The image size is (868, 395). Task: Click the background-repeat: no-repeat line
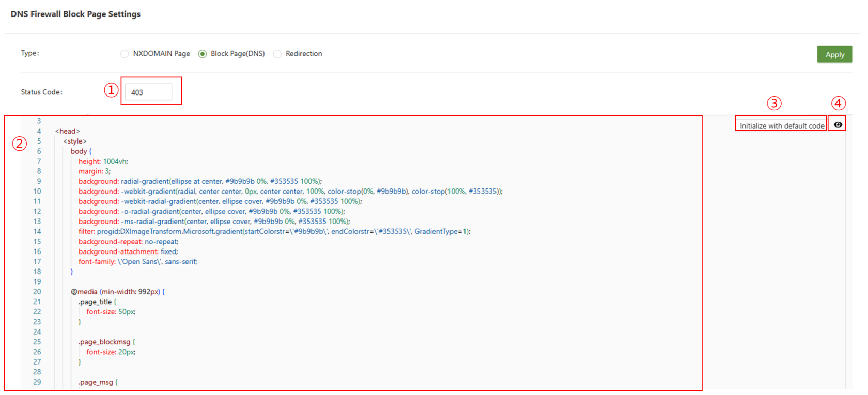pyautogui.click(x=128, y=242)
